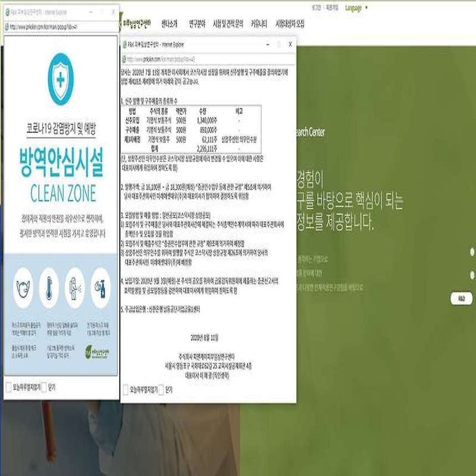Select the first slide indicator dot
Viewport: 476px width, 476px height.
472,252
